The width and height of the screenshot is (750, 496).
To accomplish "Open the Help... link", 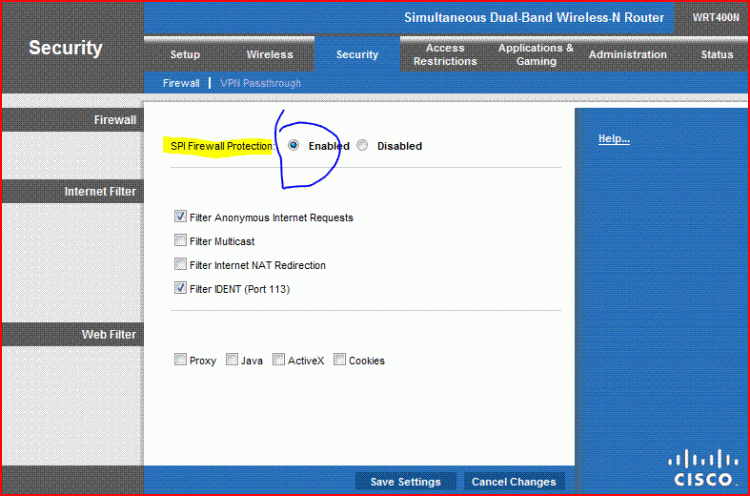I will [614, 139].
